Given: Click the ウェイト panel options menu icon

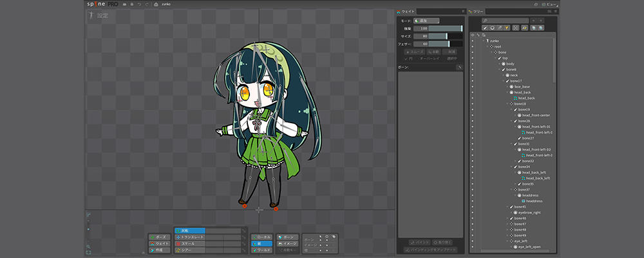Looking at the screenshot, I should (463, 12).
